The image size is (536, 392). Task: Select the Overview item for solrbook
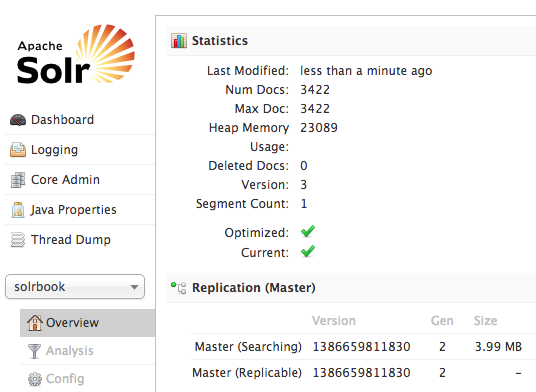(x=88, y=323)
